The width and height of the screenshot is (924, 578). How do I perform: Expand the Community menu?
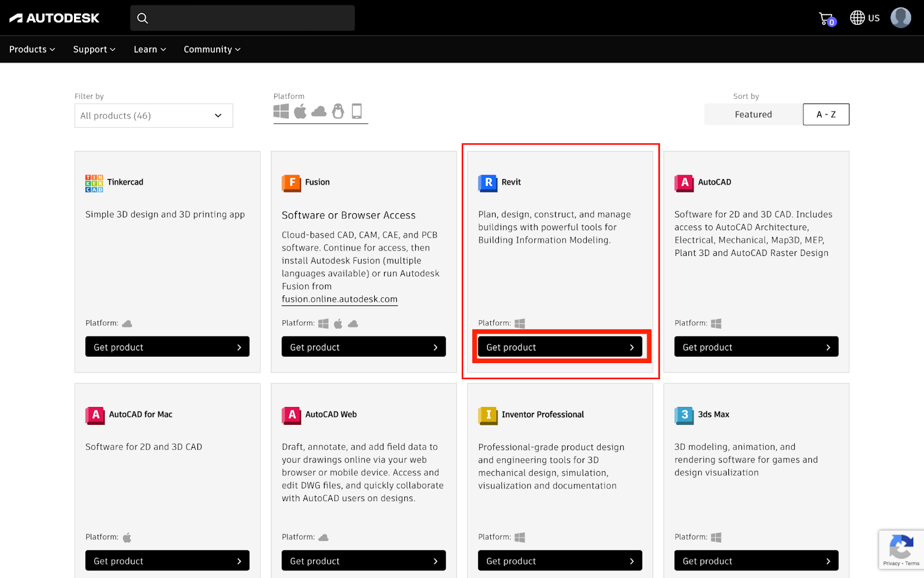(212, 49)
